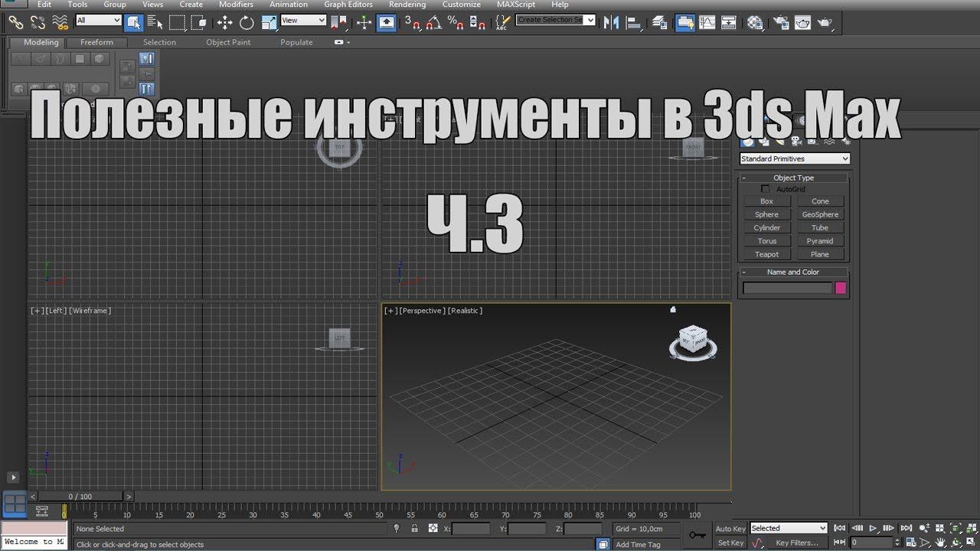Activate the Select and Scale tool
980x551 pixels.
click(269, 22)
